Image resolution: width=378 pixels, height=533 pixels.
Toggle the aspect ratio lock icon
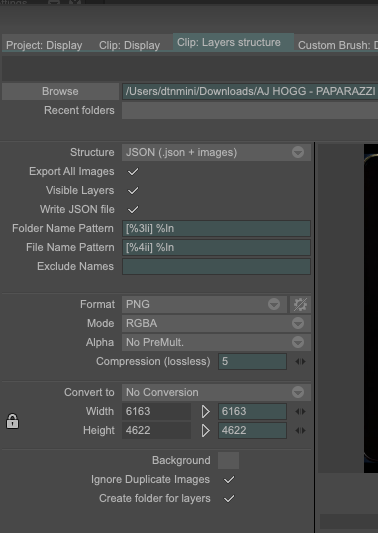pos(13,421)
